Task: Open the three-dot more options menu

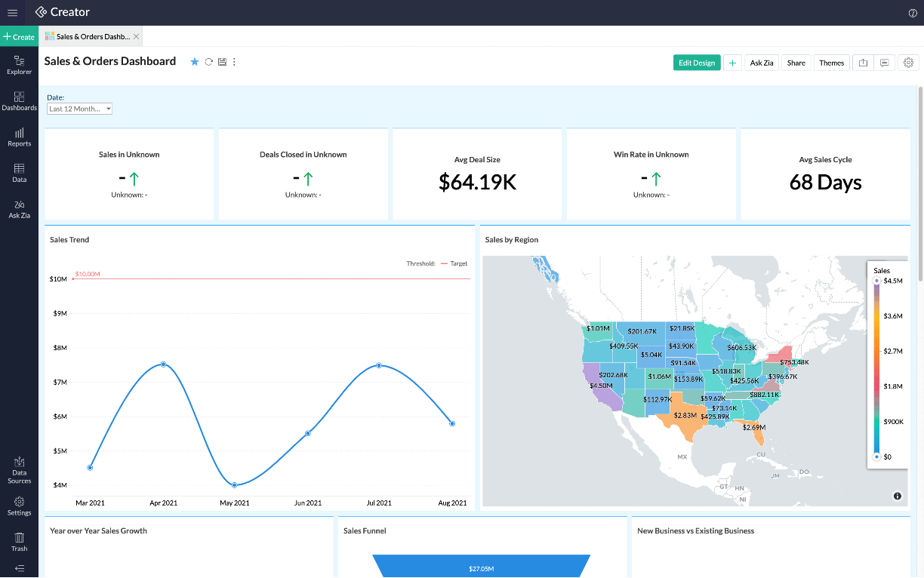Action: [x=234, y=62]
